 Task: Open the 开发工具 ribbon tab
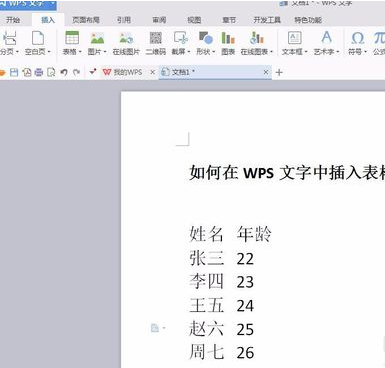(267, 20)
